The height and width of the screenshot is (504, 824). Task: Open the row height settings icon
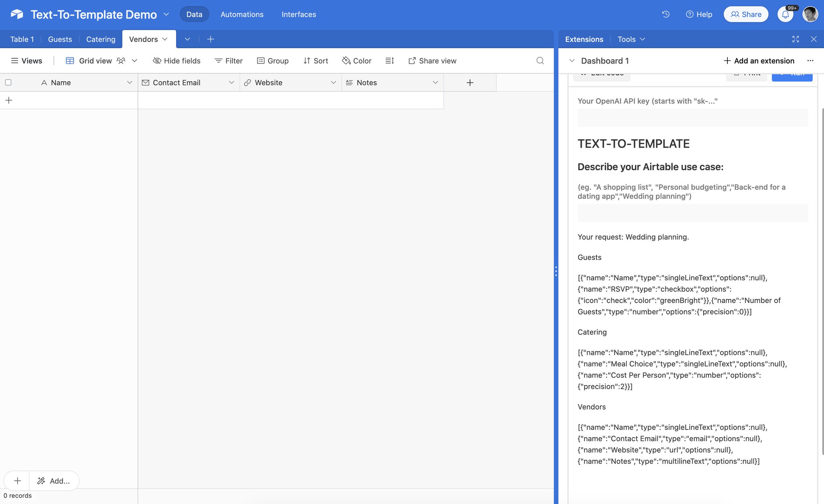(x=389, y=61)
